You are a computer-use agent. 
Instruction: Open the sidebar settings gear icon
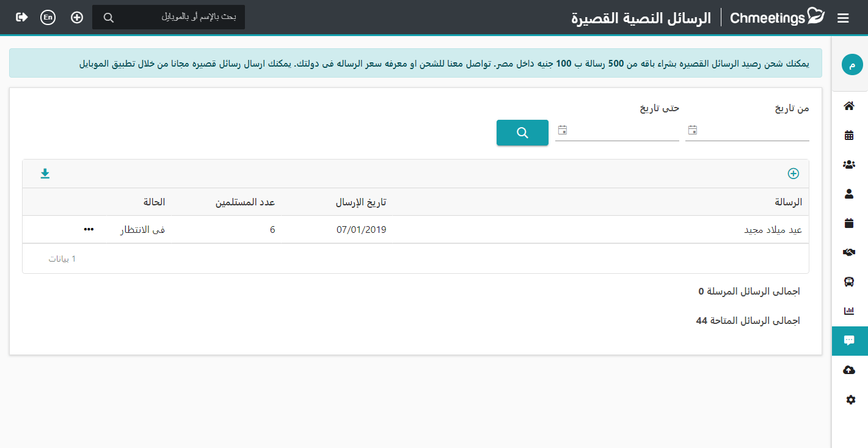tap(850, 400)
